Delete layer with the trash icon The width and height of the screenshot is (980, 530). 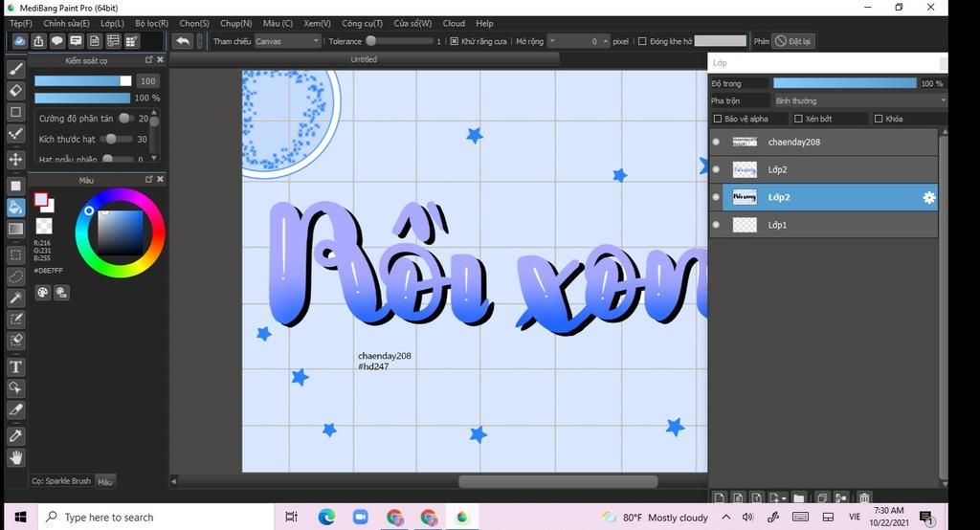coord(864,498)
